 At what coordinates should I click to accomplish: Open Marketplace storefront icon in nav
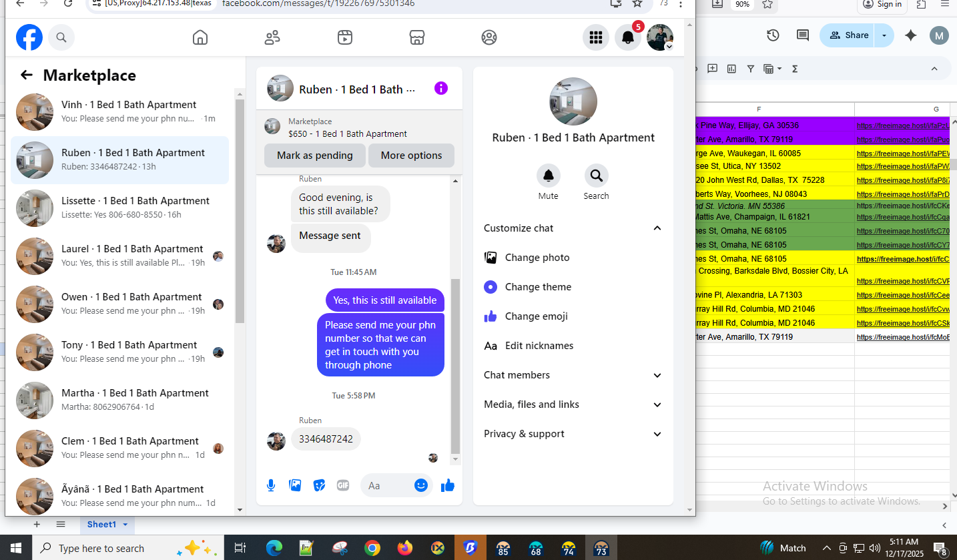tap(417, 37)
